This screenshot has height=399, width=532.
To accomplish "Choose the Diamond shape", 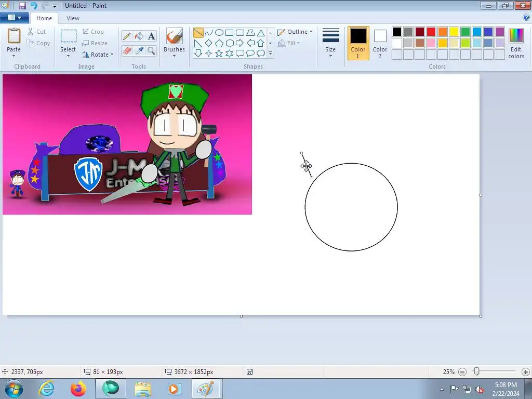I will [x=209, y=43].
